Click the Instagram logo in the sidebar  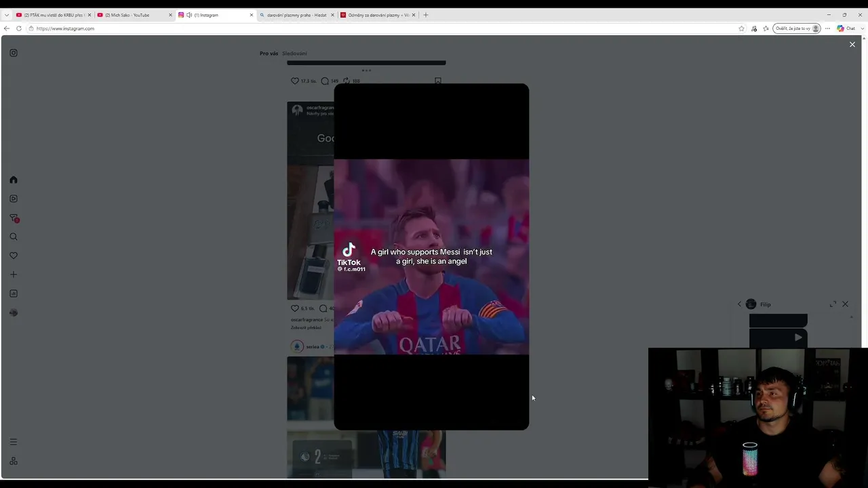coord(14,53)
